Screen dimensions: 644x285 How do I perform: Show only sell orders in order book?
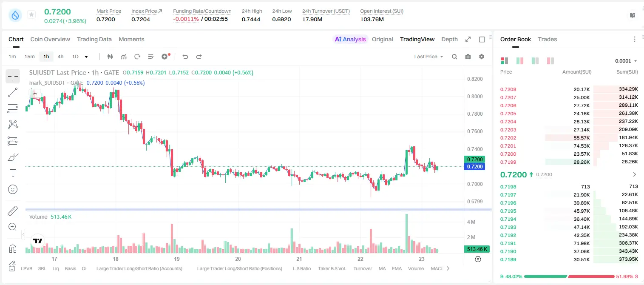550,61
